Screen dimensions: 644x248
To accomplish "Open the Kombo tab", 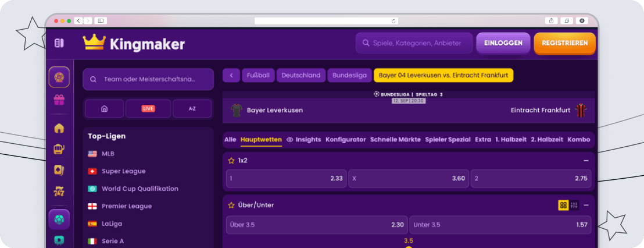I will (x=579, y=139).
